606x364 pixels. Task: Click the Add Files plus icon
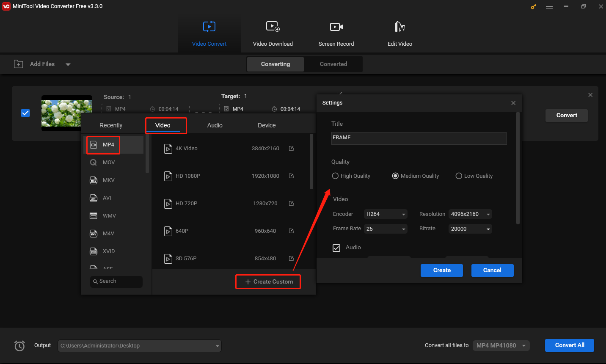19,64
